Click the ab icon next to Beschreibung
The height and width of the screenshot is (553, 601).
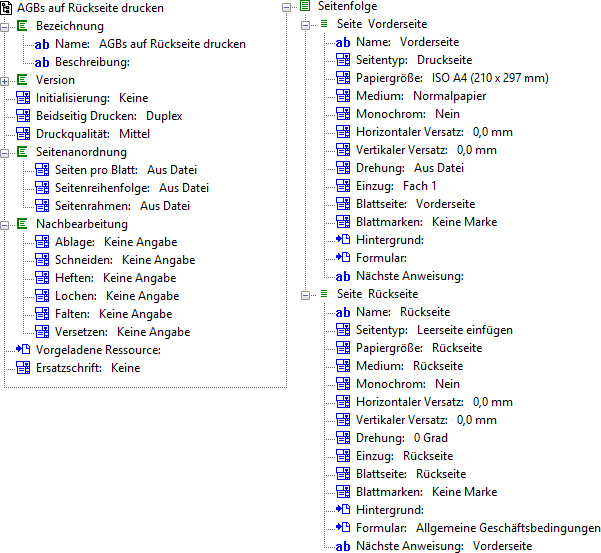[x=42, y=62]
